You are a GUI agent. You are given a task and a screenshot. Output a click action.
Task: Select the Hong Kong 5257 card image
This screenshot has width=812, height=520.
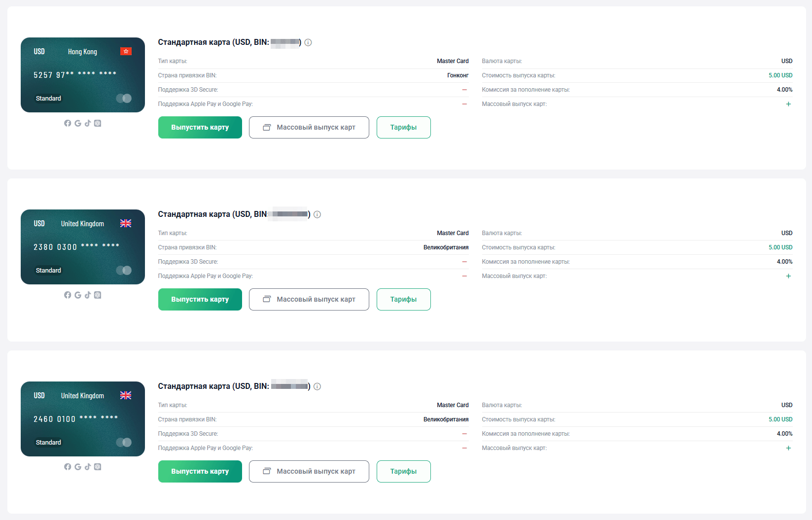pyautogui.click(x=83, y=75)
